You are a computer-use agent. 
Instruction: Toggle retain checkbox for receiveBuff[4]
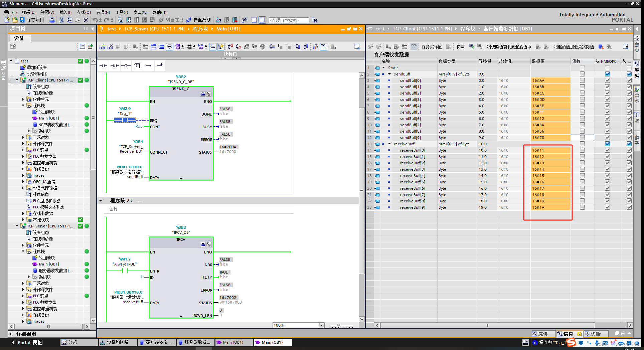click(582, 176)
